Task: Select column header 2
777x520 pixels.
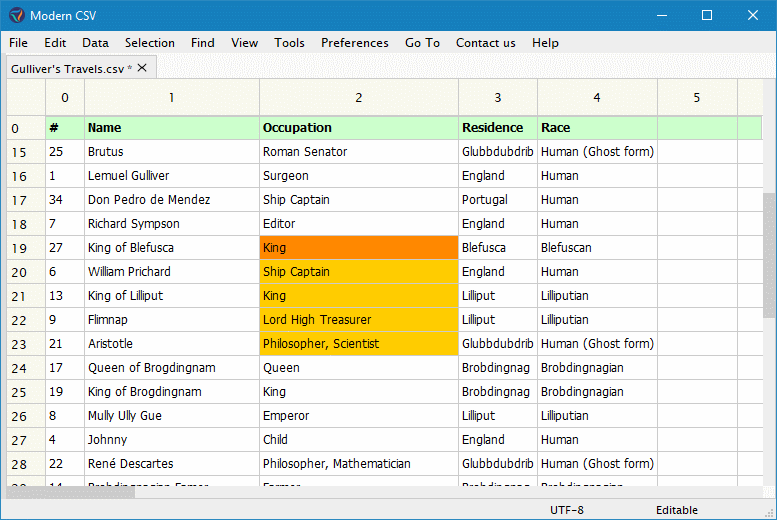Action: point(359,98)
